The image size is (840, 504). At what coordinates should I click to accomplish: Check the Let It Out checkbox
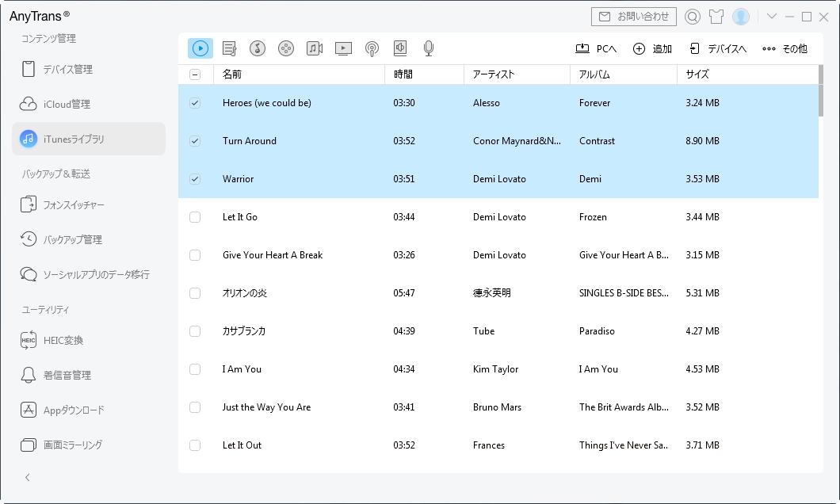pyautogui.click(x=195, y=445)
